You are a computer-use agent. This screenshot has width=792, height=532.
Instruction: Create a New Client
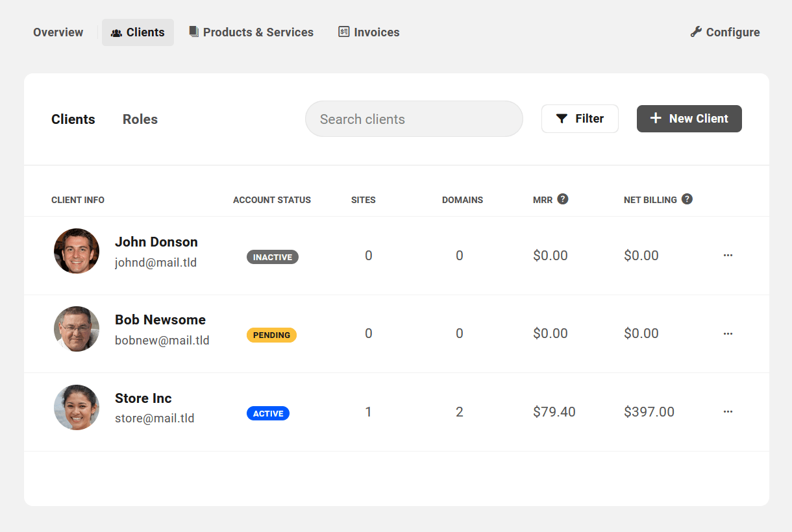pyautogui.click(x=689, y=119)
